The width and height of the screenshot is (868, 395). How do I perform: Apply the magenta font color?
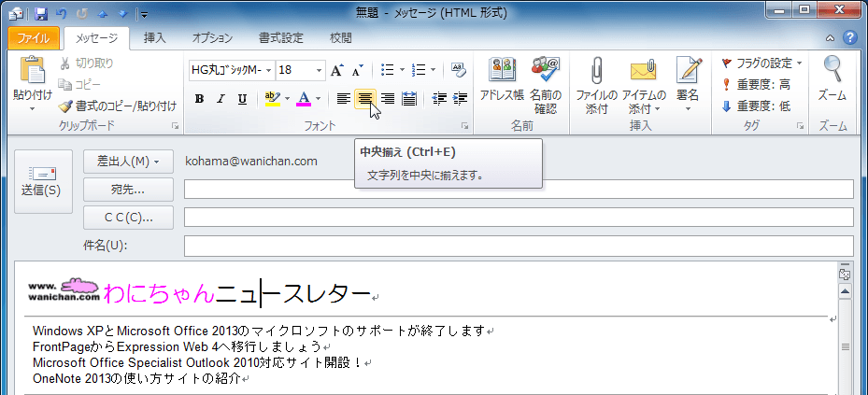pyautogui.click(x=304, y=99)
